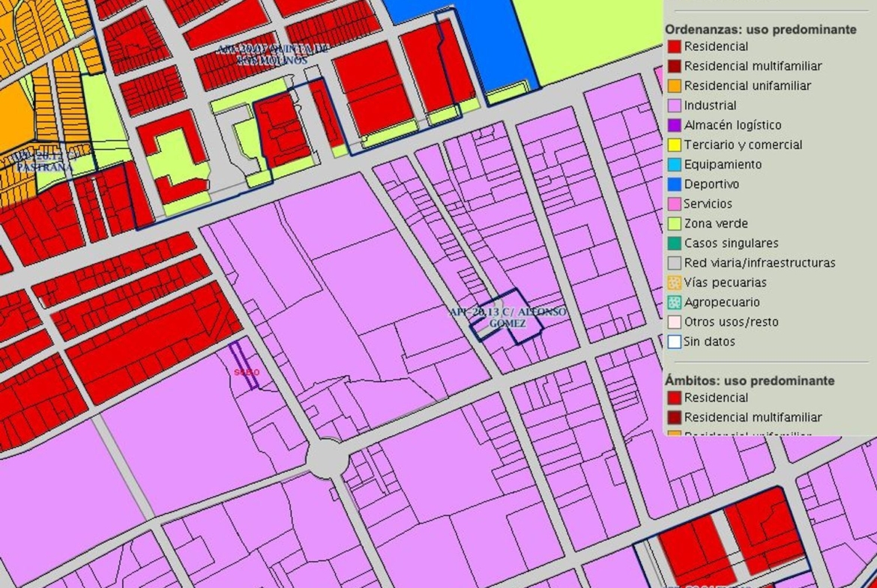Click the Industrial legend swatch under Ordenanzas
877x588 pixels.
click(x=674, y=106)
